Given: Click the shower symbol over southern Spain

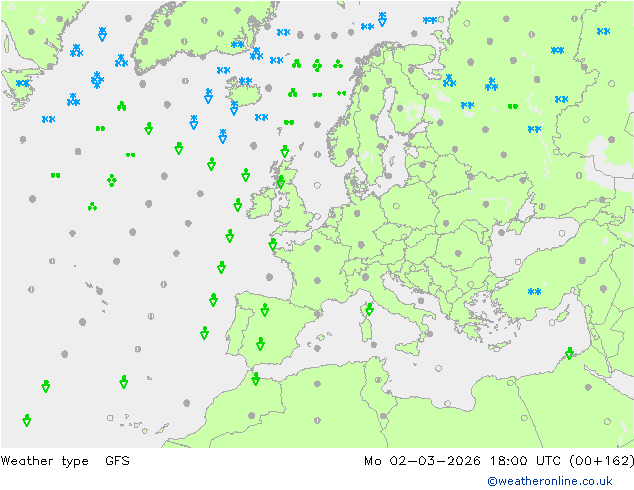Looking at the screenshot, I should (260, 344).
